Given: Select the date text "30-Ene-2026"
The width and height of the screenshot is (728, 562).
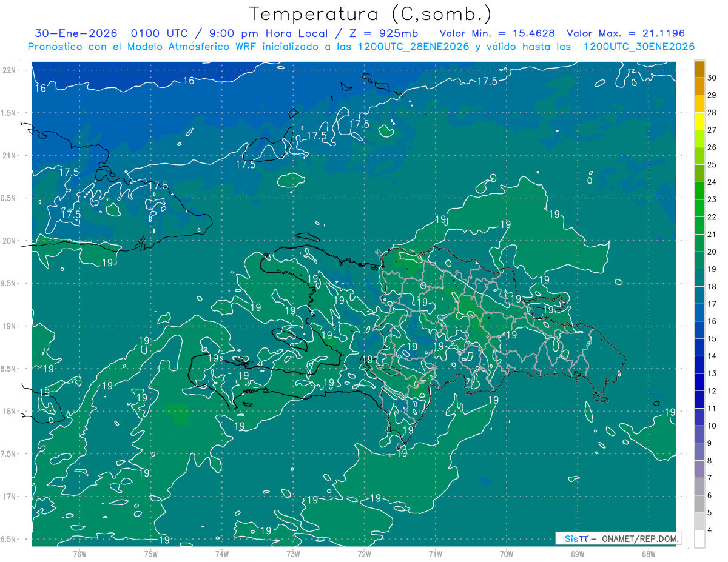Looking at the screenshot, I should coord(76,33).
